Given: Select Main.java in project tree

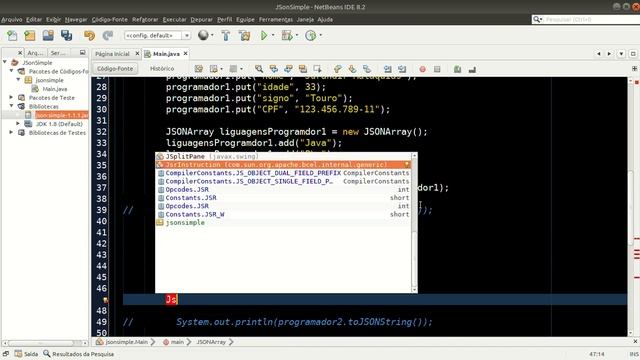Looking at the screenshot, I should (55, 89).
